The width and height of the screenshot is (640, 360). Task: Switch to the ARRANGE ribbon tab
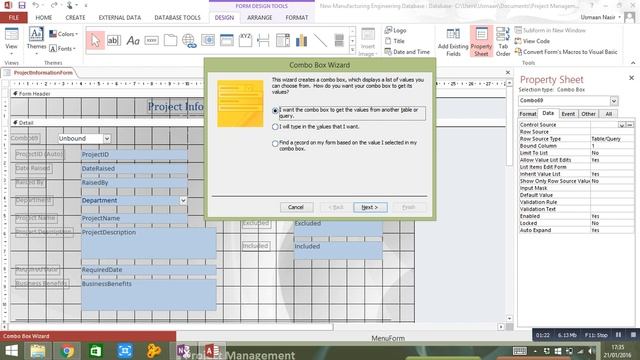[x=260, y=18]
